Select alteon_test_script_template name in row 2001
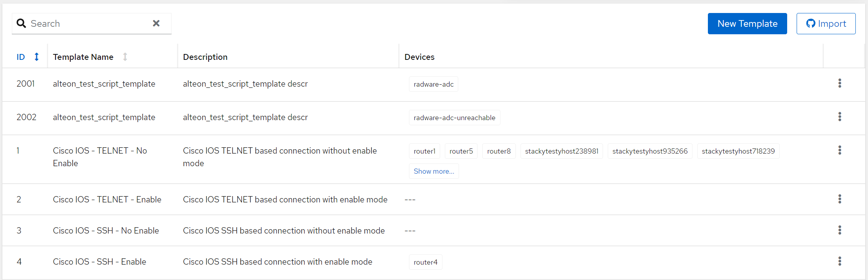The width and height of the screenshot is (868, 280). (104, 84)
